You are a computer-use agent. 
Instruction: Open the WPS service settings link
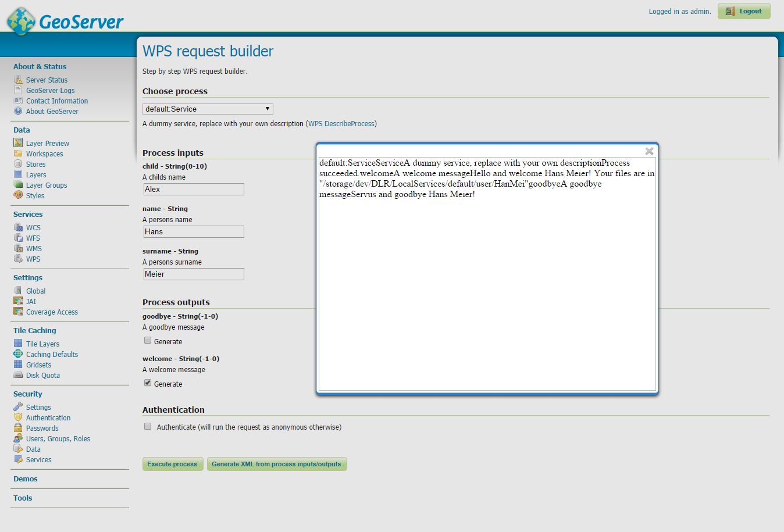click(x=33, y=259)
